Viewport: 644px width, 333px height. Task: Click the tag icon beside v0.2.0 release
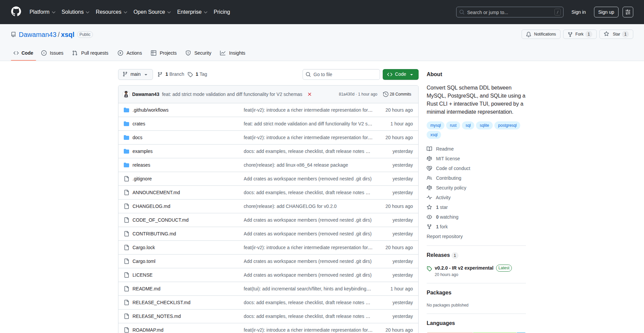click(x=429, y=269)
